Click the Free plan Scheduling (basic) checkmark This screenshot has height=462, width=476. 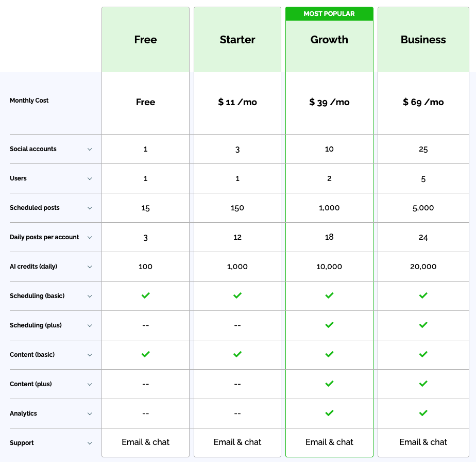coord(146,295)
